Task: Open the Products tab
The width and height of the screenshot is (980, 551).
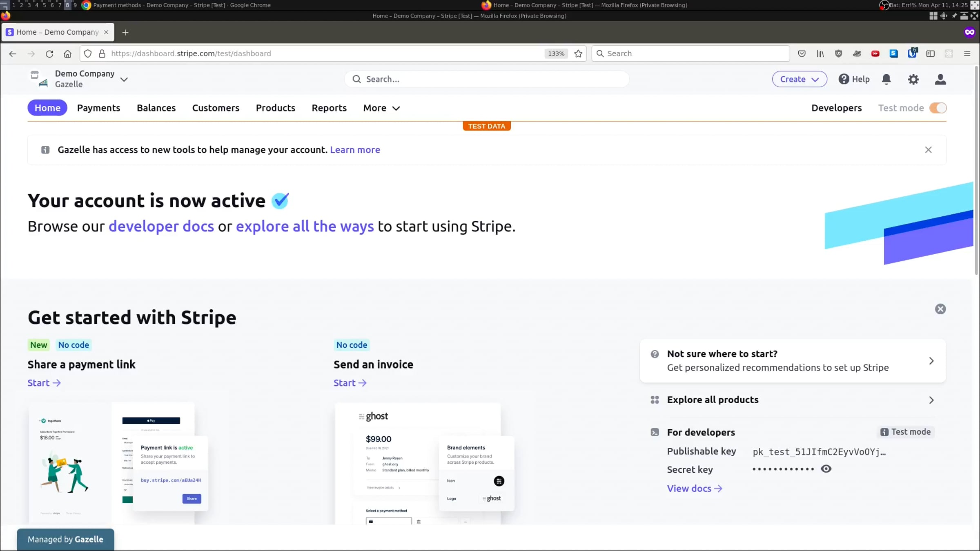Action: coord(275,108)
